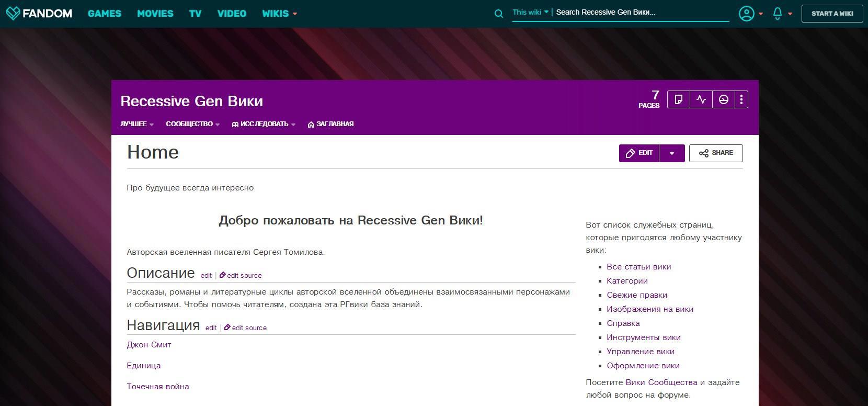
Task: Open the notifications bell
Action: coord(778,14)
